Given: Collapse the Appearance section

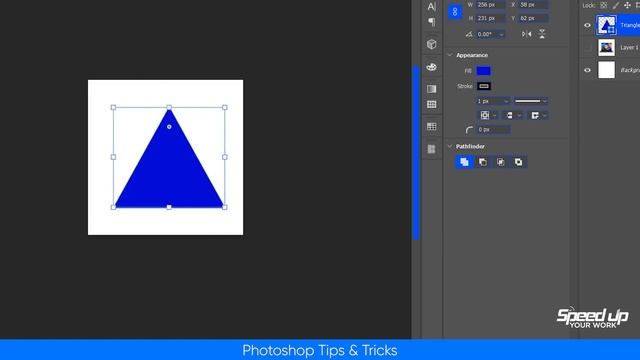Looking at the screenshot, I should click(450, 55).
